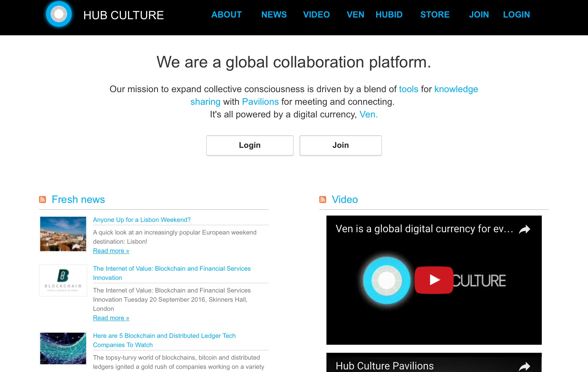
Task: Click LOGIN in the top navigation
Action: (x=517, y=15)
